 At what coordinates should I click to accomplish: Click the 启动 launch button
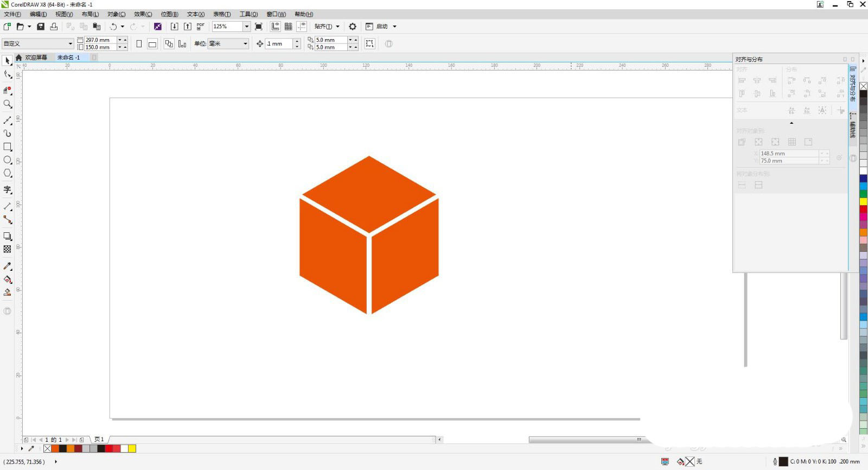click(x=382, y=27)
